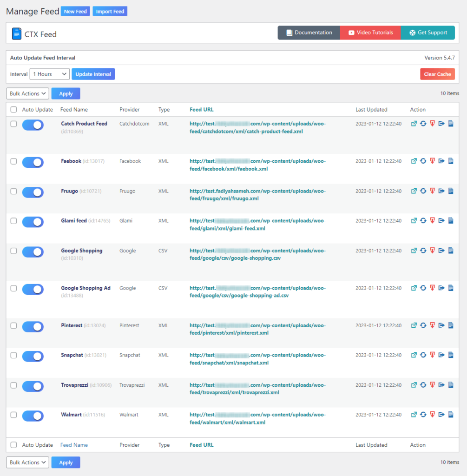Open the bottom Bulk Actions dropdown
The width and height of the screenshot is (467, 476).
(x=27, y=462)
